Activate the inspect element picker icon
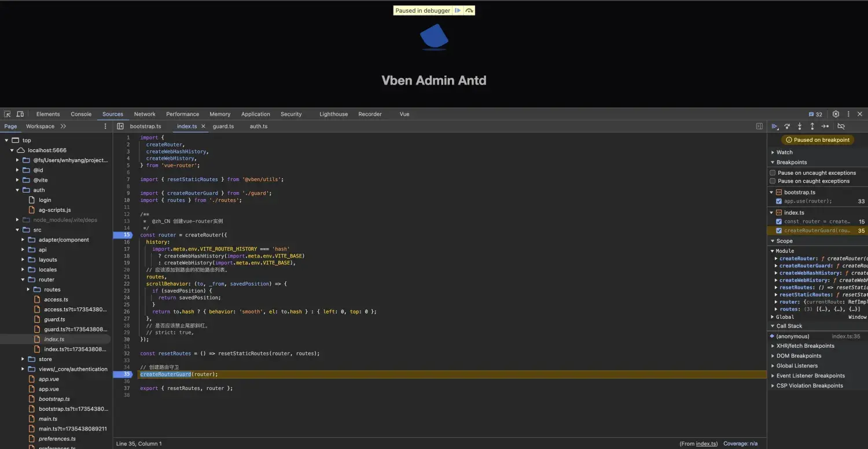Image resolution: width=868 pixels, height=449 pixels. 8,114
